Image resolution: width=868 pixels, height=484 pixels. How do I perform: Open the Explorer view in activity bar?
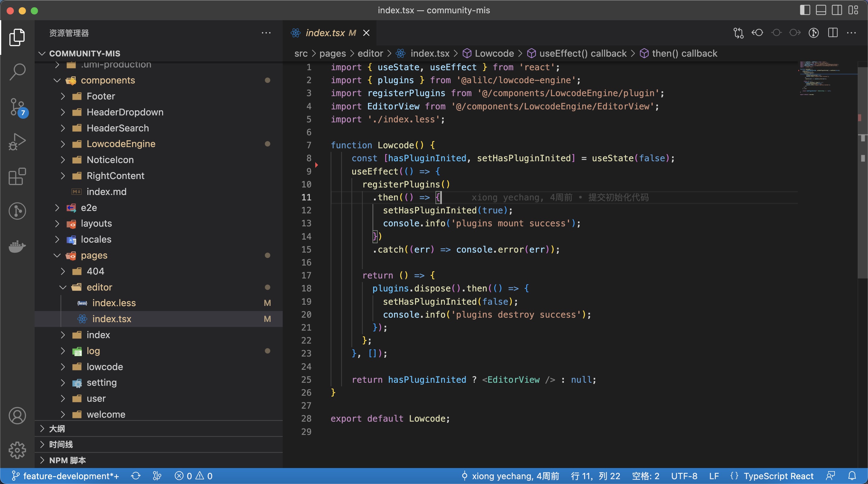point(17,37)
